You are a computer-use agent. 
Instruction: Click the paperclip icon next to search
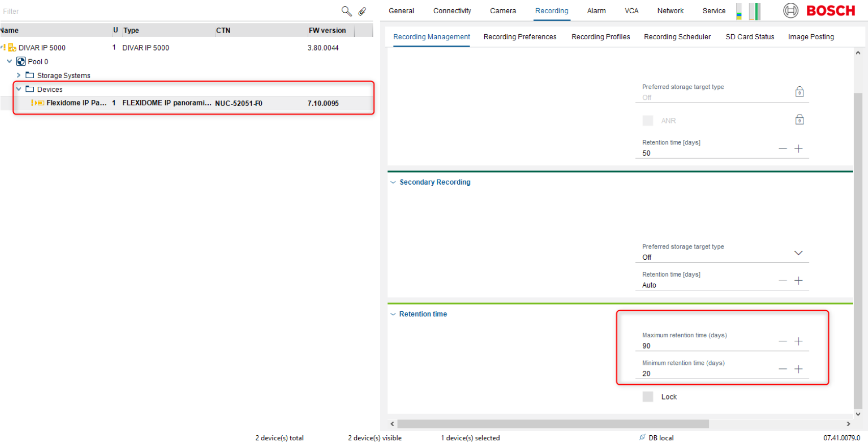point(362,11)
